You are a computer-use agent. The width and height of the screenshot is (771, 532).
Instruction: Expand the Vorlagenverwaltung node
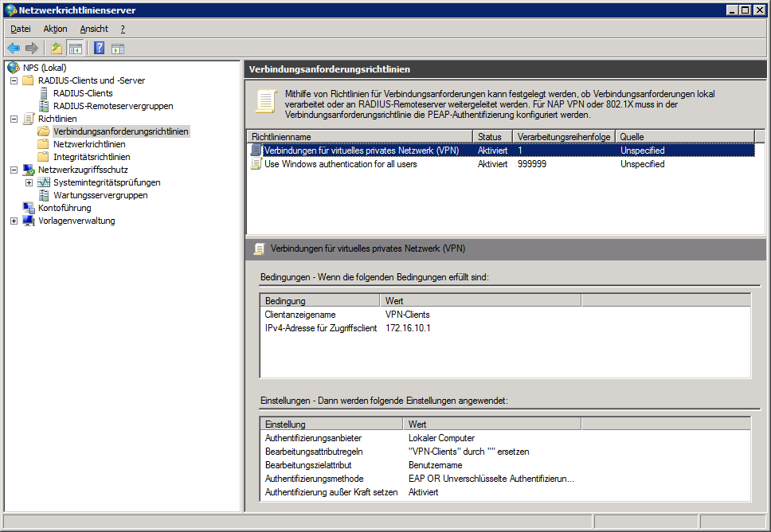point(14,221)
